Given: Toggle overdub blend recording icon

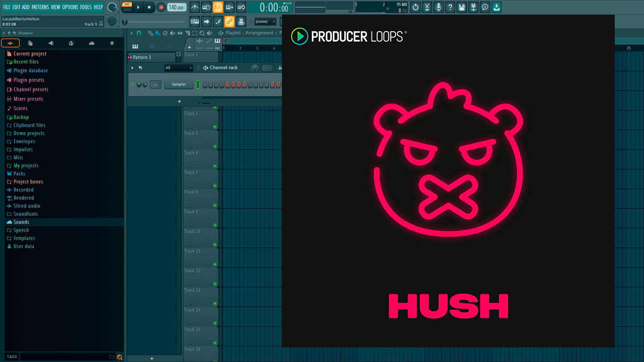Looking at the screenshot, I should [x=230, y=7].
